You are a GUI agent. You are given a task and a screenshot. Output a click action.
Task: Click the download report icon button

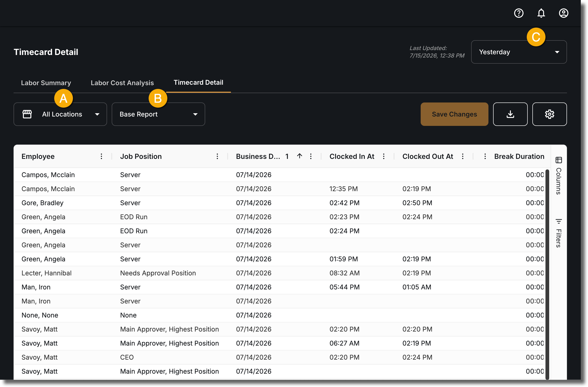point(510,114)
